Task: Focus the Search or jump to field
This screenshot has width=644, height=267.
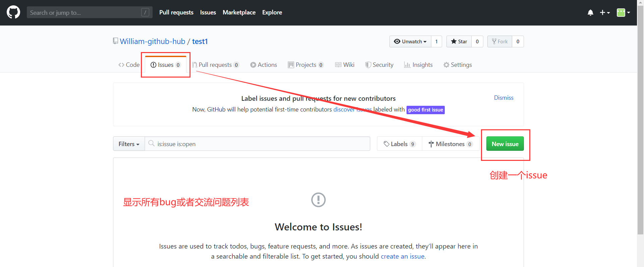Action: click(90, 12)
